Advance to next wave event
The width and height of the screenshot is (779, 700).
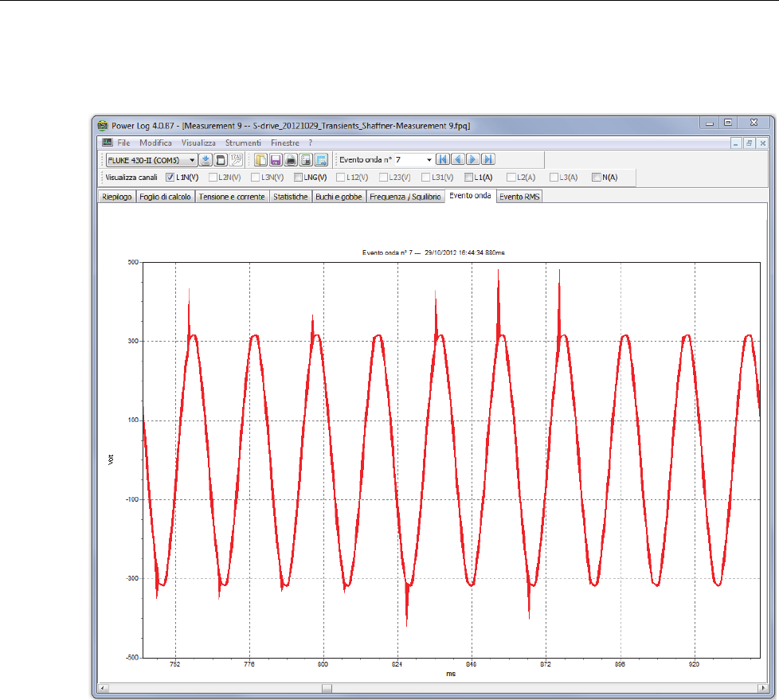473,160
